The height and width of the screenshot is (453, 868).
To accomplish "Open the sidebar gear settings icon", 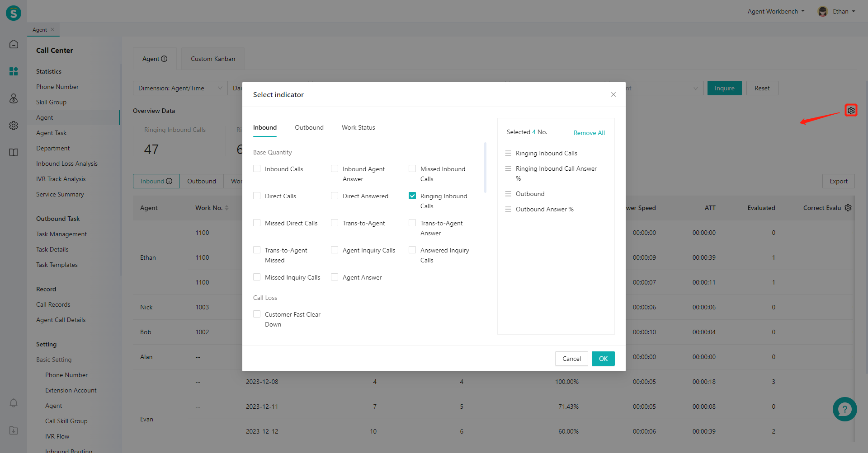I will click(x=14, y=125).
